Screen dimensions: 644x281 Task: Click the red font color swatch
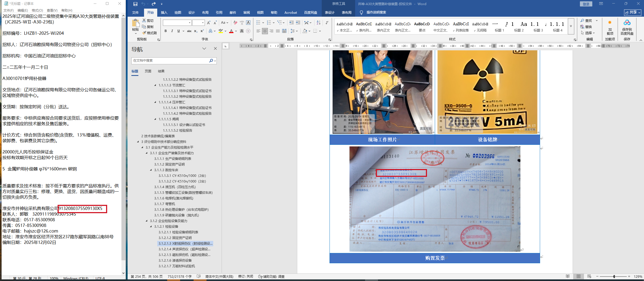[231, 31]
